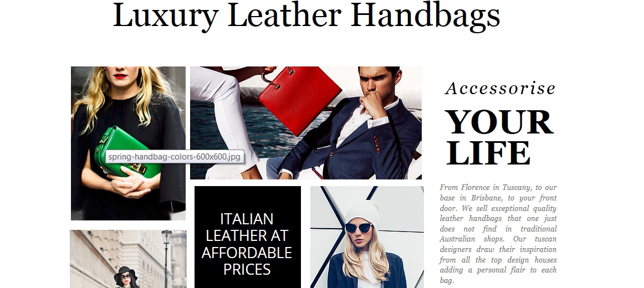
Task: Open the woman in white beanie photo
Action: [x=367, y=237]
